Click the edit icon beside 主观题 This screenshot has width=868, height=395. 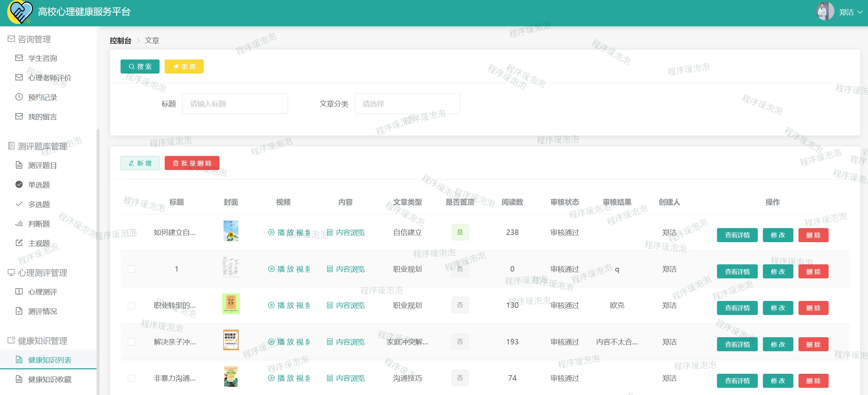pos(19,243)
